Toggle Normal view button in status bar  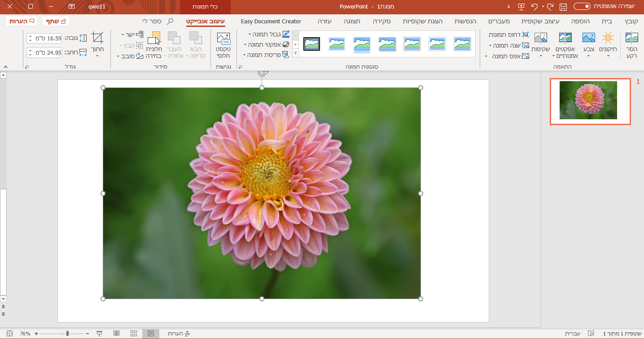[151, 334]
